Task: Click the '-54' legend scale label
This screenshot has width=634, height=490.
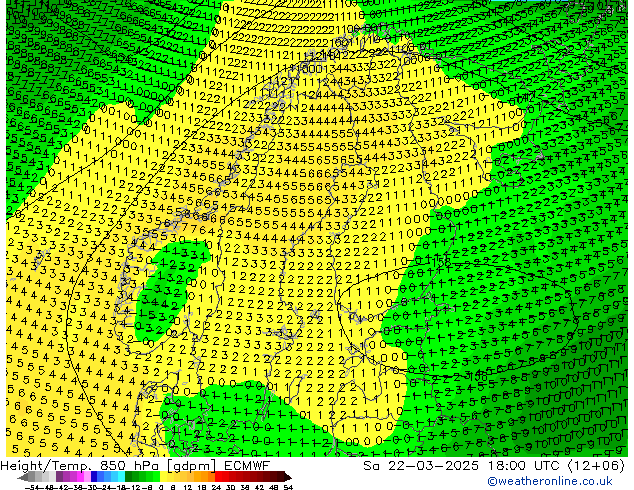Action: 32,487
